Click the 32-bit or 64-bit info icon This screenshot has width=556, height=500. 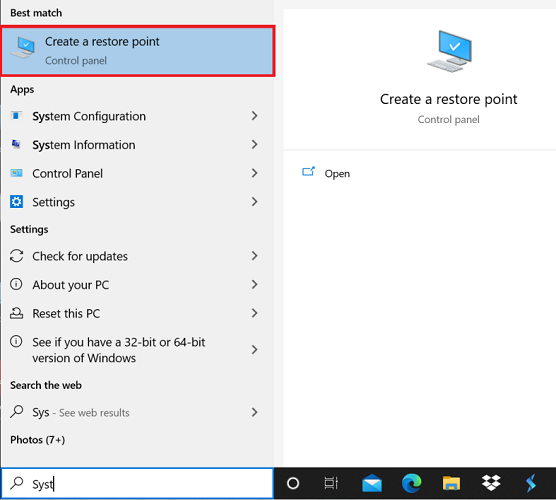coord(16,342)
